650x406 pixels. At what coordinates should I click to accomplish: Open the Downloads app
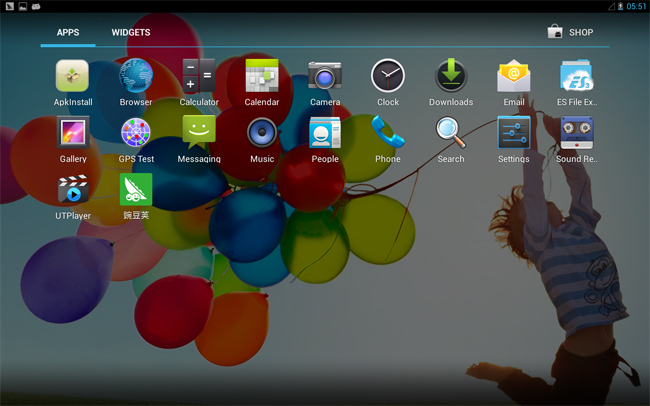[451, 83]
